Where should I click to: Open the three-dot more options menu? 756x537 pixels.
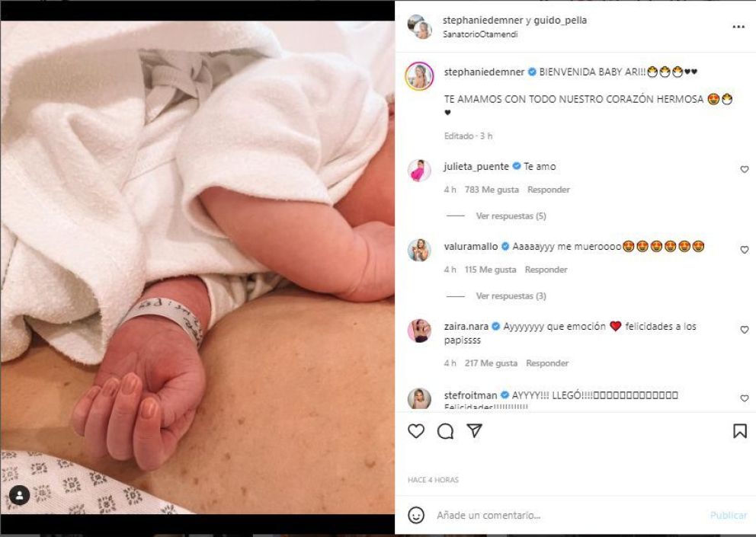click(738, 27)
